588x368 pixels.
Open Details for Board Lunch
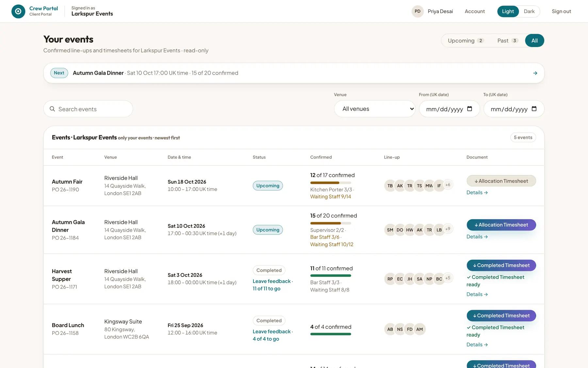(x=477, y=345)
